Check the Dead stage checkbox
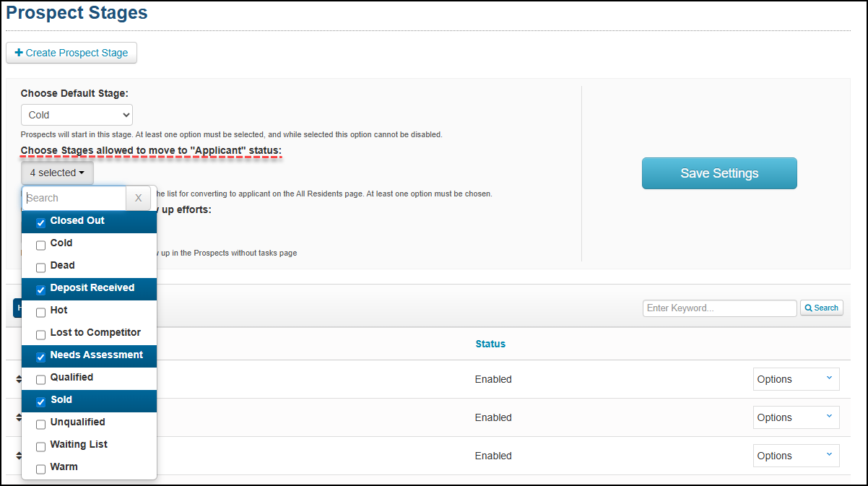Image resolution: width=868 pixels, height=486 pixels. coord(41,266)
